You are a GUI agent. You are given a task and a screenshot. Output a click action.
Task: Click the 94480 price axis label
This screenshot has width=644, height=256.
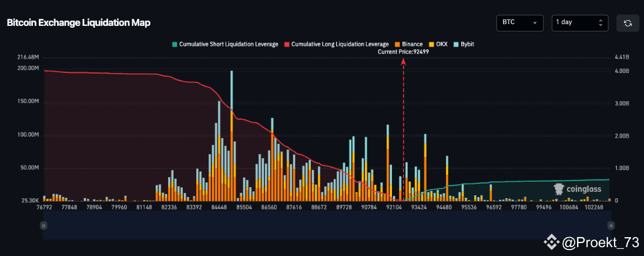[x=444, y=208]
